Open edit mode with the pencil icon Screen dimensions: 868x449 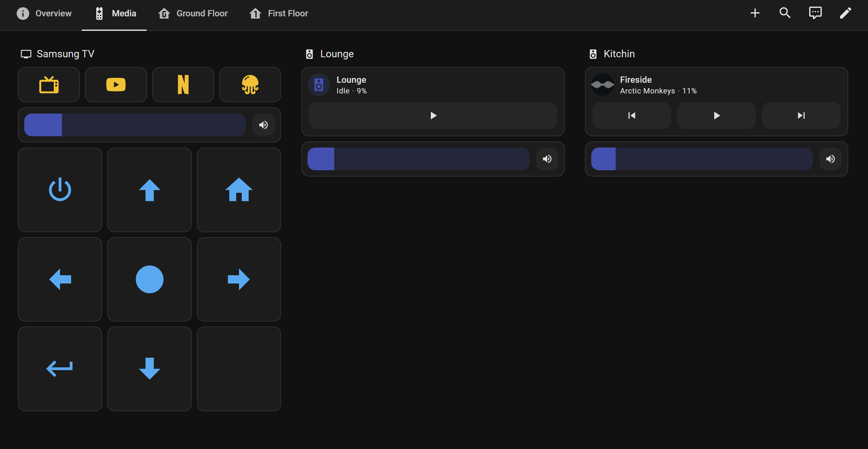click(x=846, y=13)
